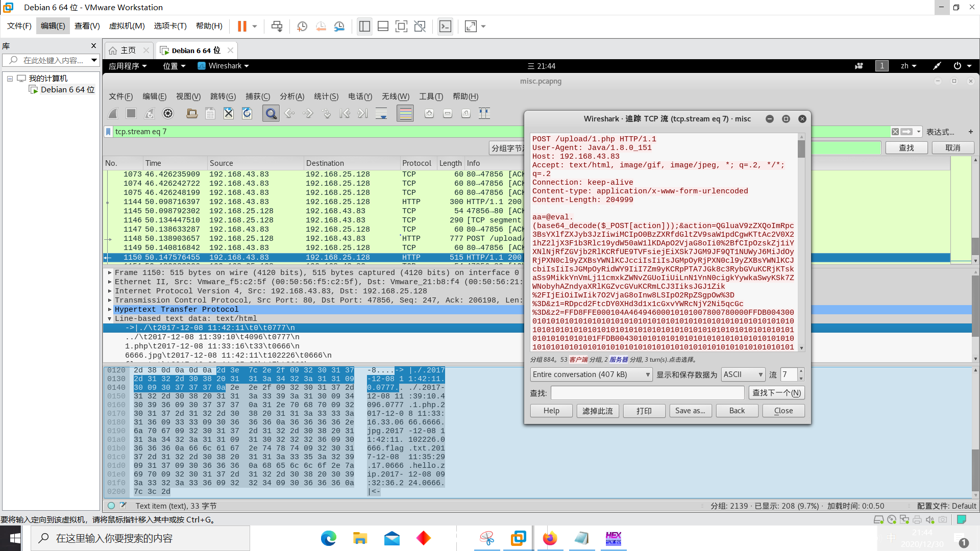Screen dimensions: 980x551
Task: Open Firefox from the Windows taskbar
Action: coord(550,538)
